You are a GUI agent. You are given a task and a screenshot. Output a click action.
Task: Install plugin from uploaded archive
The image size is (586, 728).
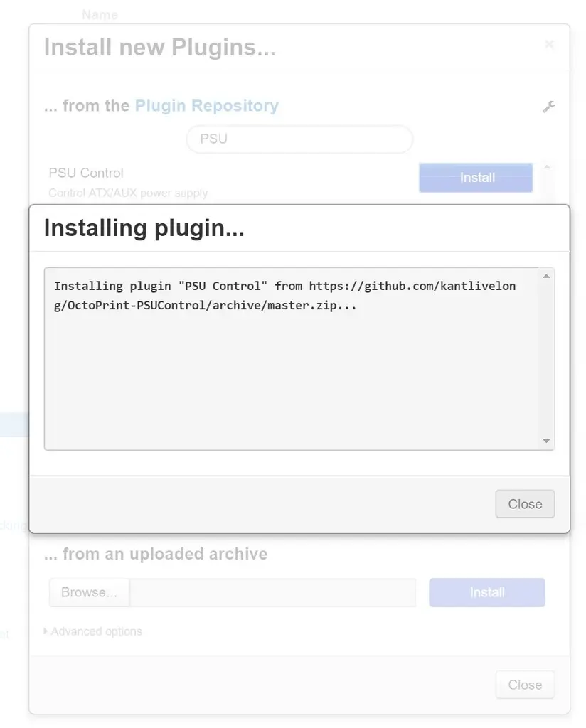(487, 592)
